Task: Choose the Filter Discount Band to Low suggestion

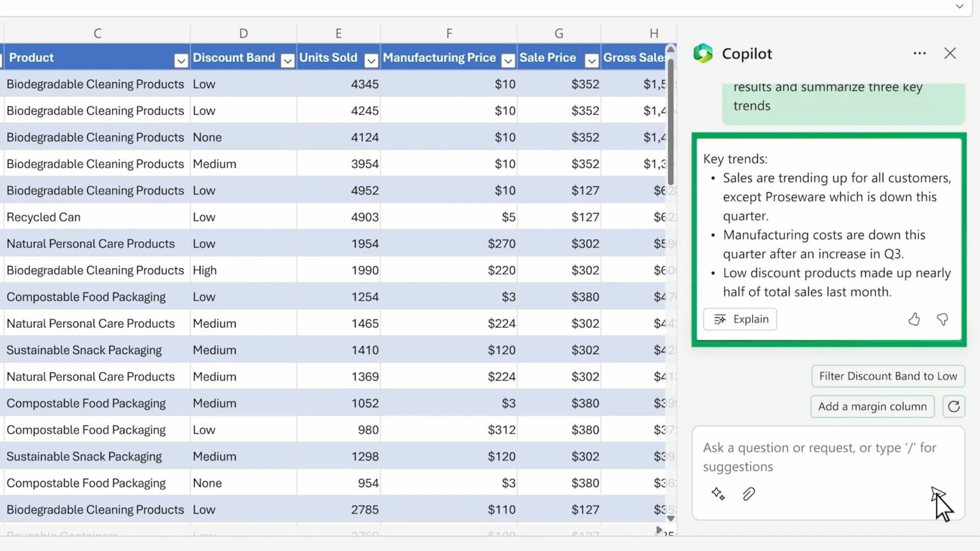Action: point(887,376)
